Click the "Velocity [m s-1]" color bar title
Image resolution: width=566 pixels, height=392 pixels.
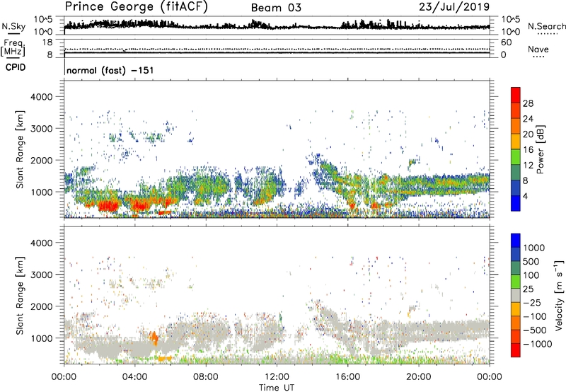coord(559,296)
